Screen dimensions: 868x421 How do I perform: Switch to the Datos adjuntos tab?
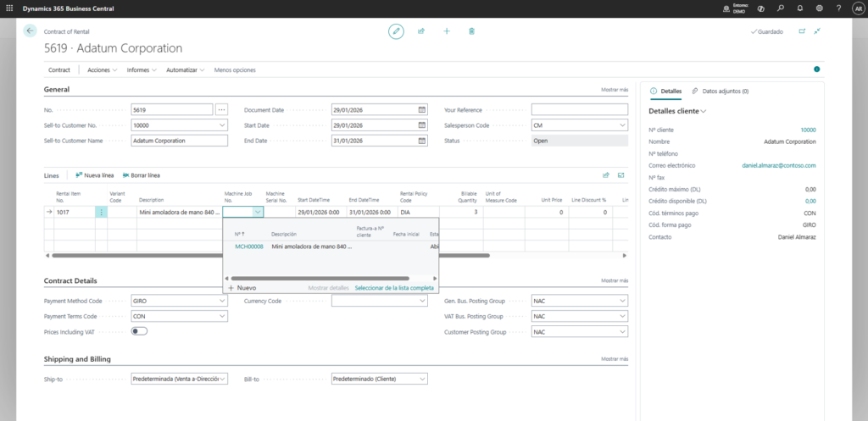click(x=721, y=91)
